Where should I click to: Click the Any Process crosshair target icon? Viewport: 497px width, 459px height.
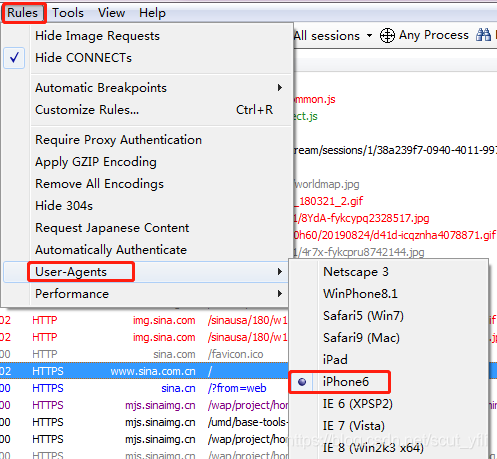click(x=387, y=35)
